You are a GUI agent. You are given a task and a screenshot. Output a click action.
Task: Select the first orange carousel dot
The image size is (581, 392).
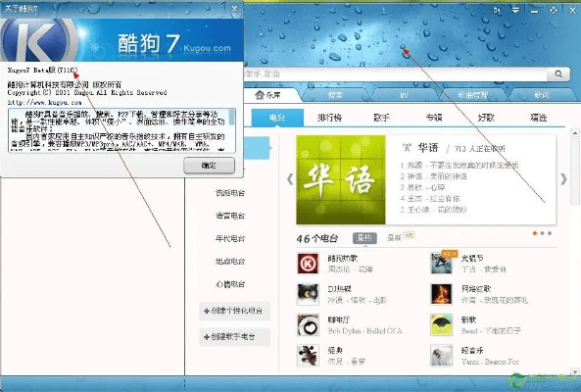[x=535, y=233]
